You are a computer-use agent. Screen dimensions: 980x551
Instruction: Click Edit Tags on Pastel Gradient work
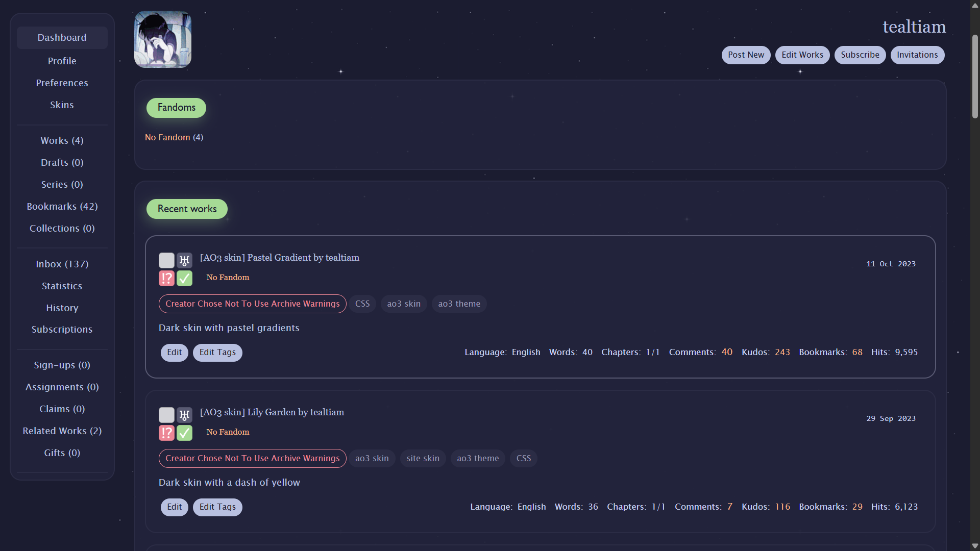click(x=217, y=353)
